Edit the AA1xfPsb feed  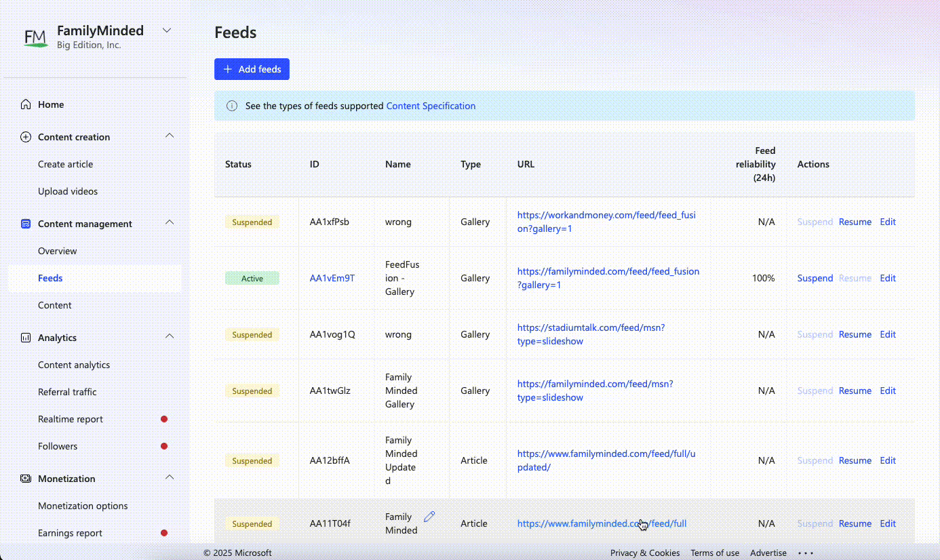(x=888, y=222)
